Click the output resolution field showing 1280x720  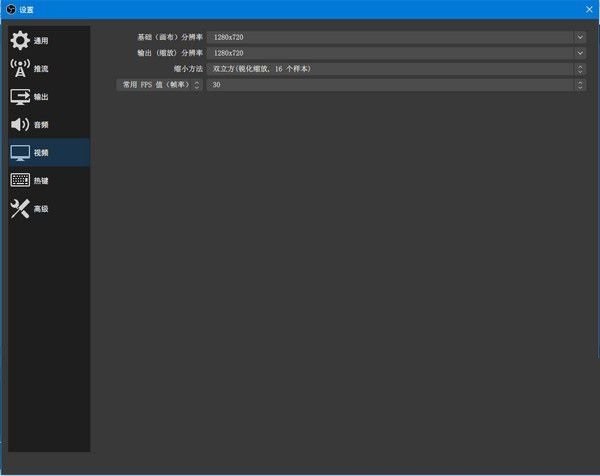click(x=390, y=53)
